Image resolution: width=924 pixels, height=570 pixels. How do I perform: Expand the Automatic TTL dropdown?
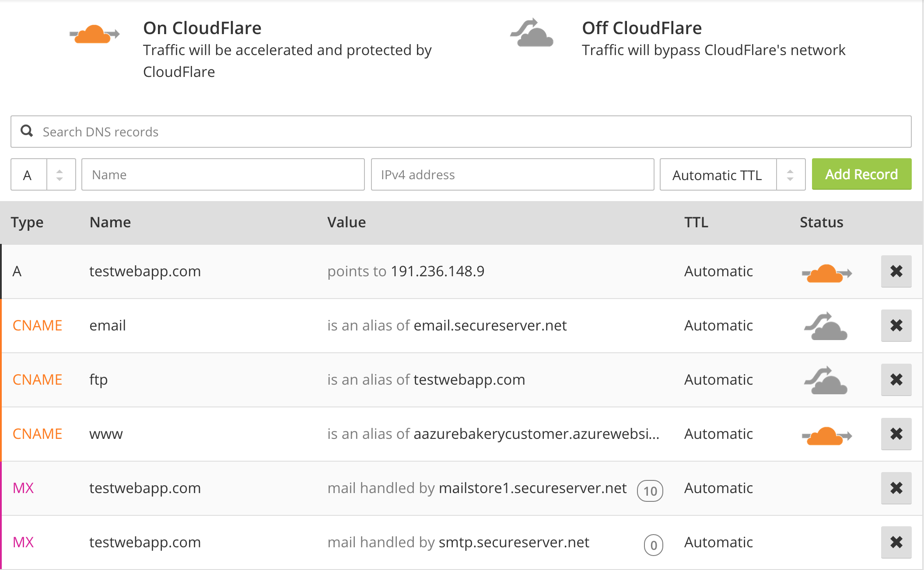point(732,175)
